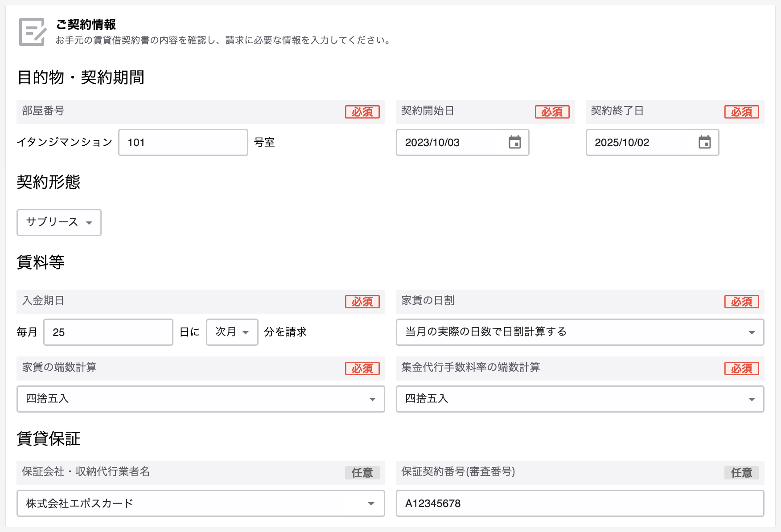Click the room number field containing 101

183,143
